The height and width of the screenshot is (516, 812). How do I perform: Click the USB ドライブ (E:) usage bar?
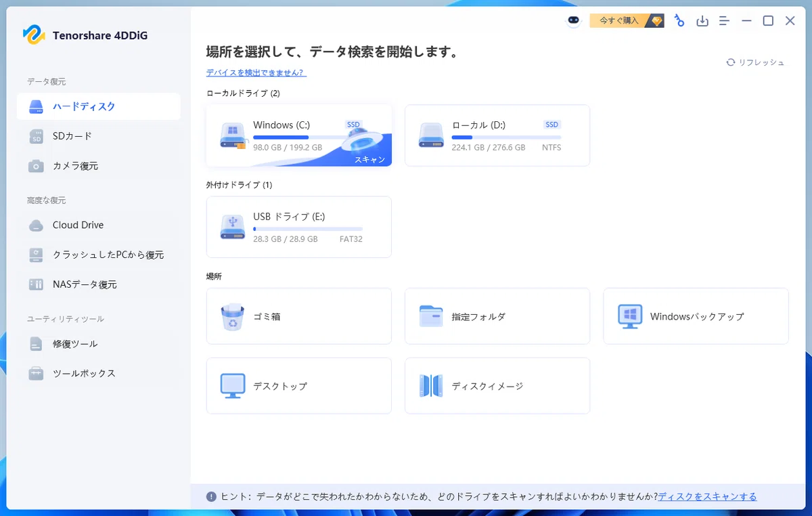(x=308, y=229)
